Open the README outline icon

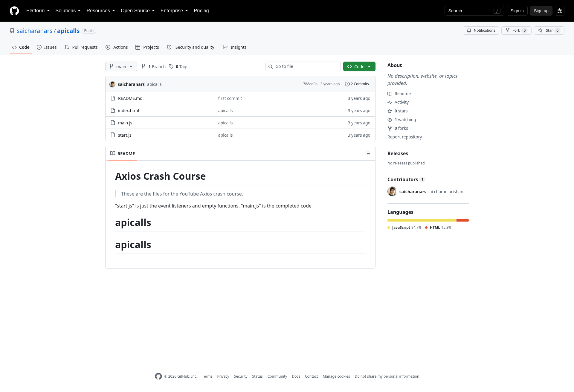(368, 153)
